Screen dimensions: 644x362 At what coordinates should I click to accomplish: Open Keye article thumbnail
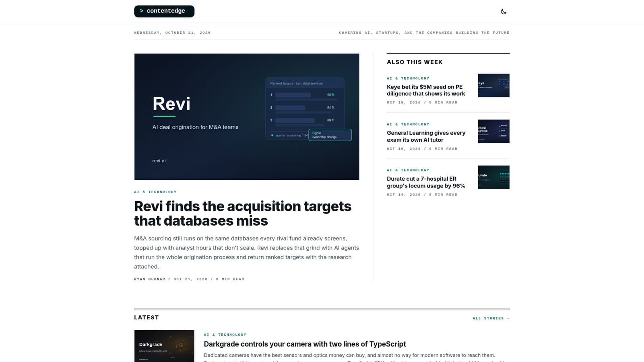click(493, 85)
